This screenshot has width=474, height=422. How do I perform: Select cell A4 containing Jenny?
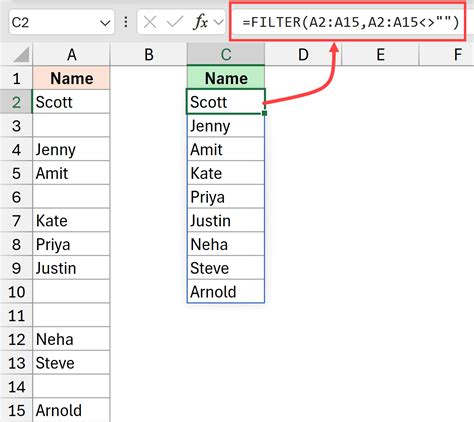click(71, 149)
